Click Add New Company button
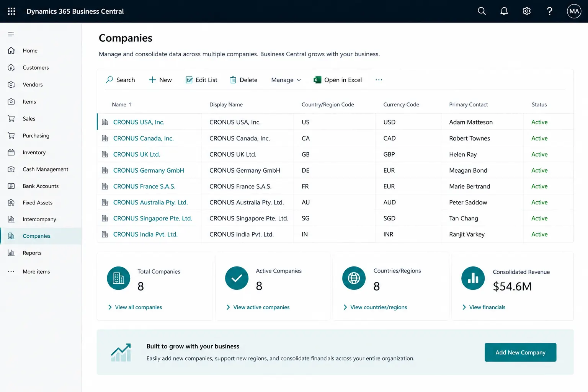 pyautogui.click(x=520, y=352)
